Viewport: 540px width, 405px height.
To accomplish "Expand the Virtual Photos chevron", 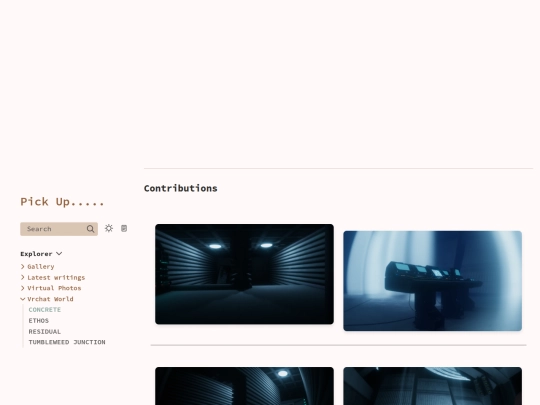I will 23,288.
